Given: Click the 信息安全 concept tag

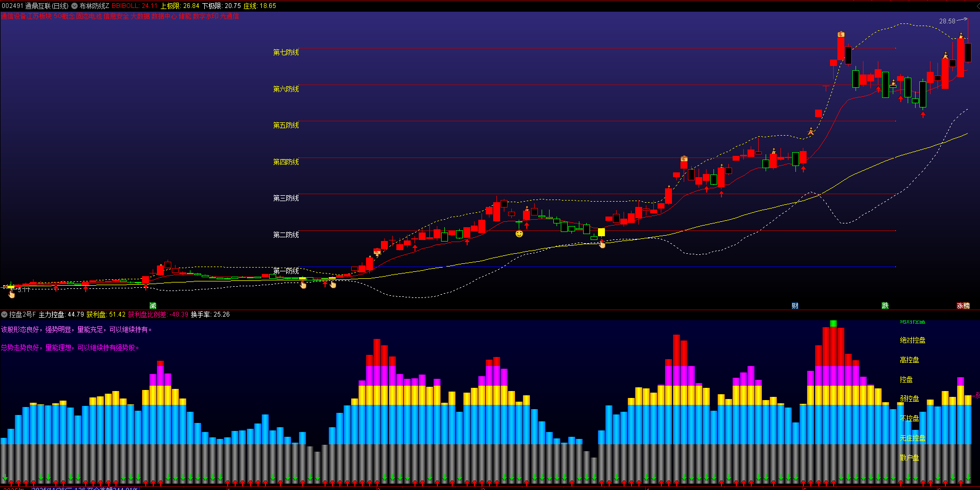Looking at the screenshot, I should pos(116,16).
